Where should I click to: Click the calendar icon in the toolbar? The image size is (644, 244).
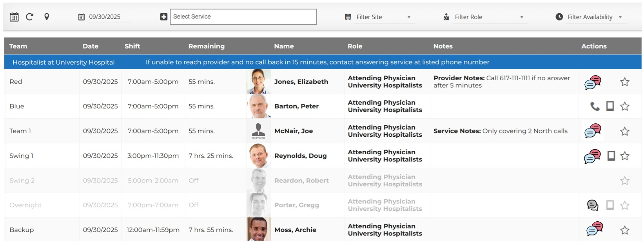pos(14,17)
